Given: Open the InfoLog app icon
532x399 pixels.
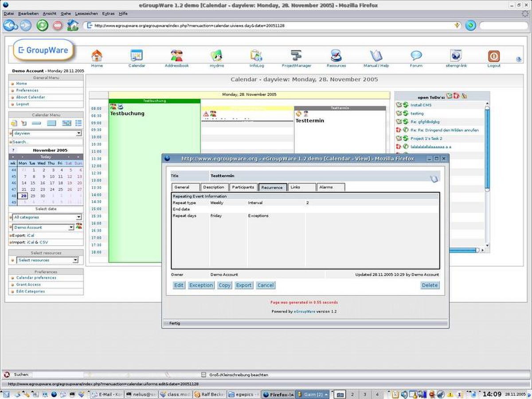Looking at the screenshot, I should coord(256,56).
